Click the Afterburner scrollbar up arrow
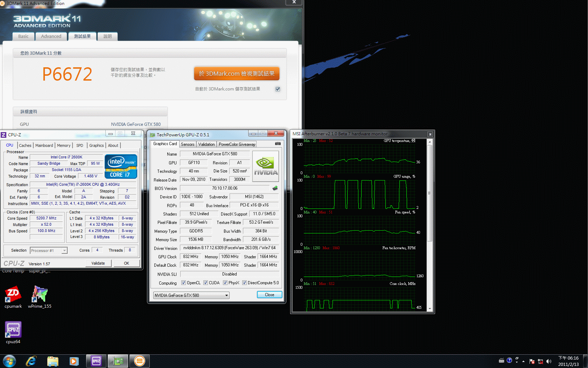Screen dimensions: 588x368 coord(430,142)
